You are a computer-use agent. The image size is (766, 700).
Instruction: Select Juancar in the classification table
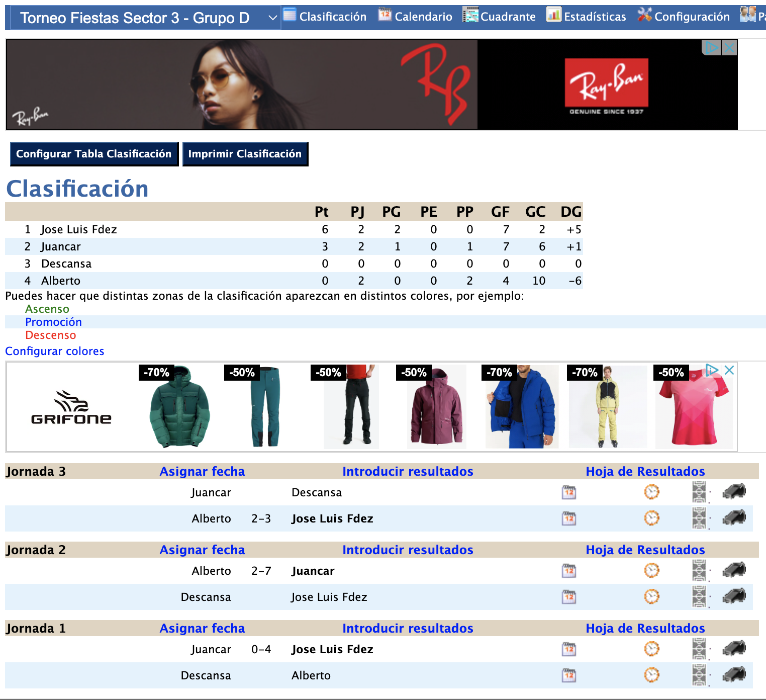61,246
